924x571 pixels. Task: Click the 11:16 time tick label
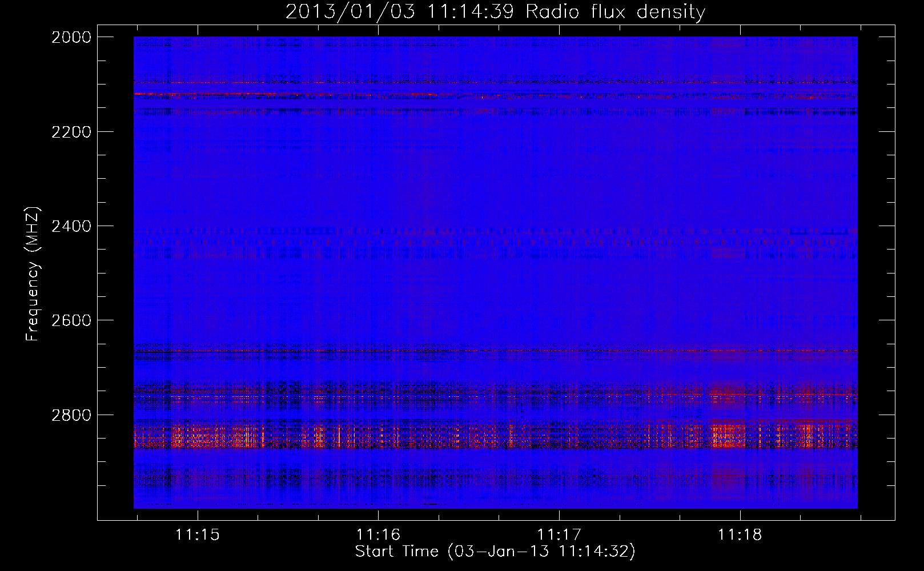(x=378, y=535)
